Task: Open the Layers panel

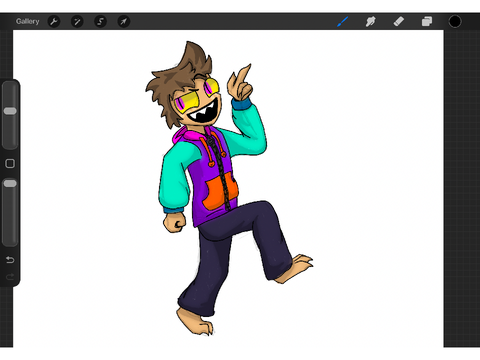Action: coord(427,22)
